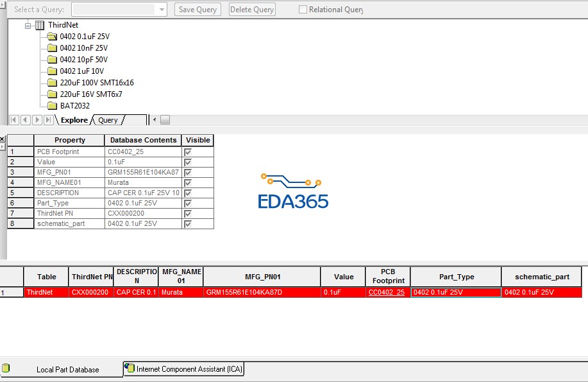588x382 pixels.
Task: Open the CC0402_25 footprint link
Action: pos(387,292)
